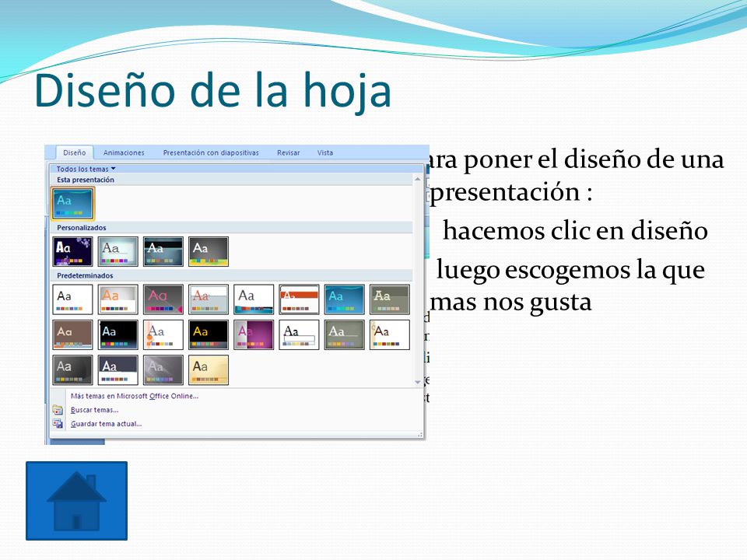This screenshot has height=560, width=747.
Task: Apply the gray metallic theme in third row
Action: (x=163, y=370)
